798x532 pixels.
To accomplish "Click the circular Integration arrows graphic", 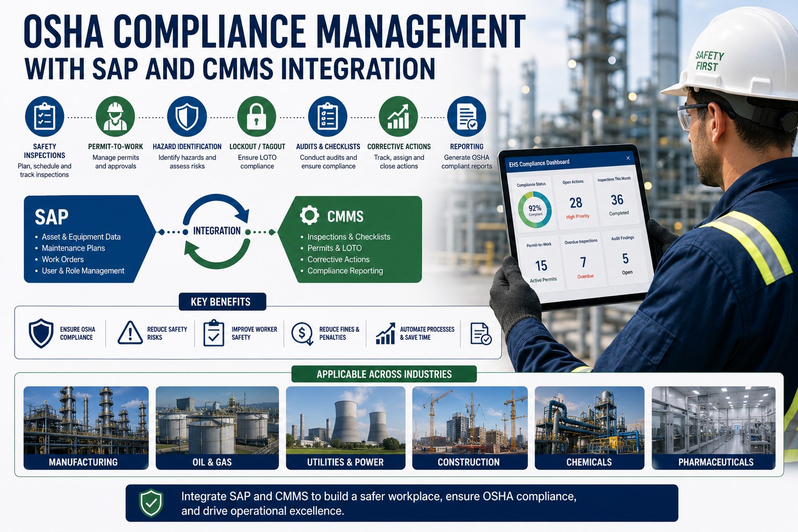I will 217,231.
